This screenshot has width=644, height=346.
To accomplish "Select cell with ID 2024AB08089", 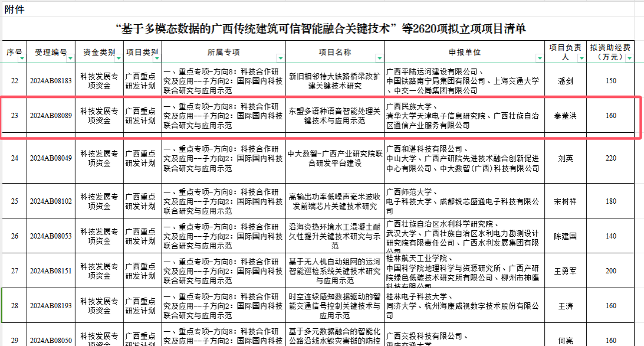I will pos(51,116).
